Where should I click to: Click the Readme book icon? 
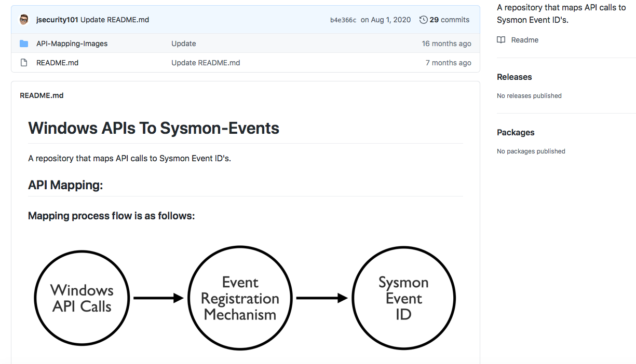coord(501,40)
